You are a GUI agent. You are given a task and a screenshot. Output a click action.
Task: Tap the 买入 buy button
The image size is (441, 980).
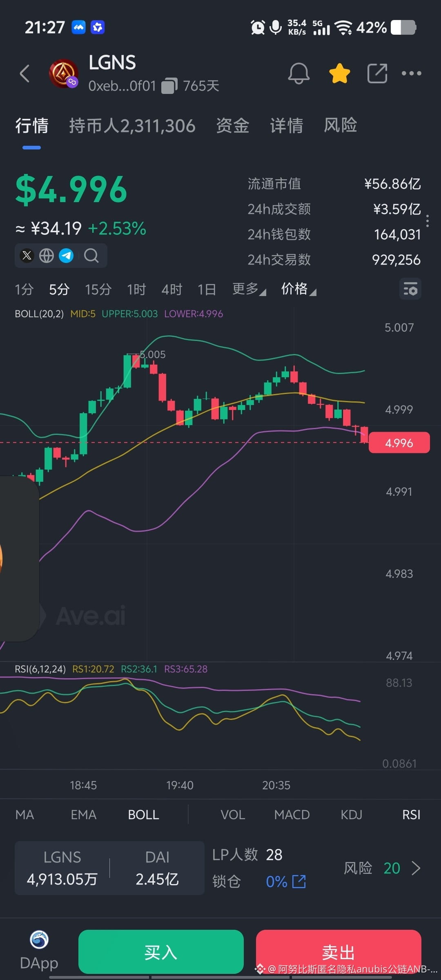(x=161, y=952)
